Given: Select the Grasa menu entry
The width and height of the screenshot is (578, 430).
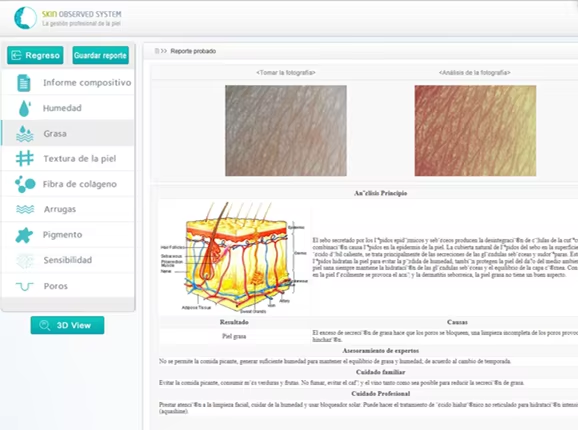Looking at the screenshot, I should point(68,133).
